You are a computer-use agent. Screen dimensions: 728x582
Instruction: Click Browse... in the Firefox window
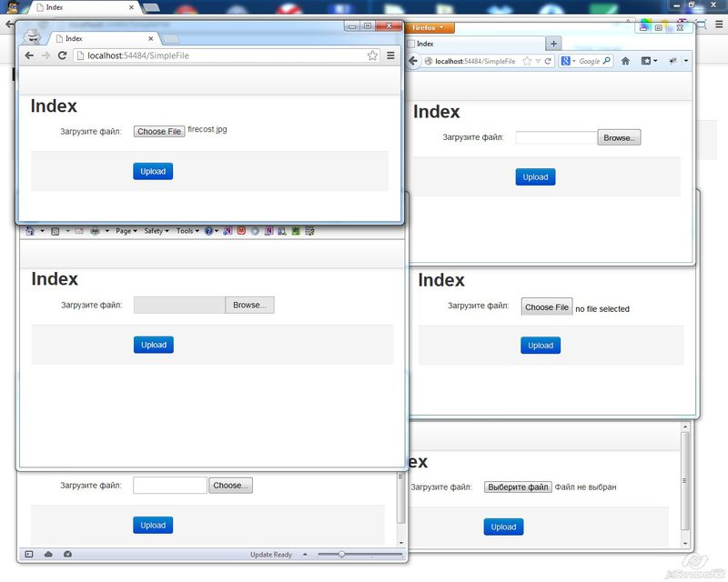point(619,138)
